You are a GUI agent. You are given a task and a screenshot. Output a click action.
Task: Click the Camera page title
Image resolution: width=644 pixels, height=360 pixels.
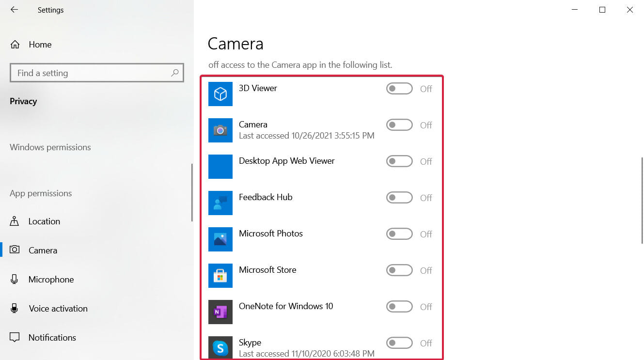[236, 44]
